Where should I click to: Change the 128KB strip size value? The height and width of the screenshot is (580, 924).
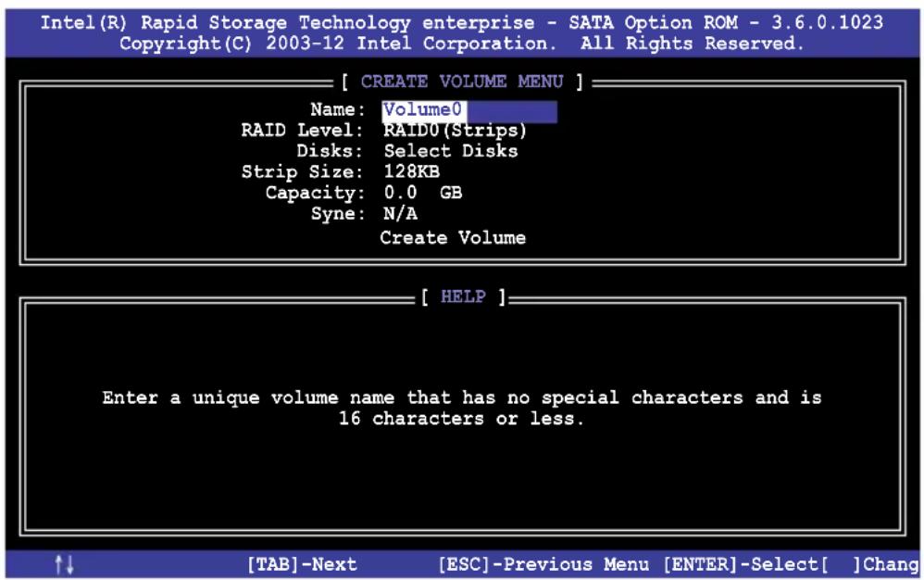[411, 171]
